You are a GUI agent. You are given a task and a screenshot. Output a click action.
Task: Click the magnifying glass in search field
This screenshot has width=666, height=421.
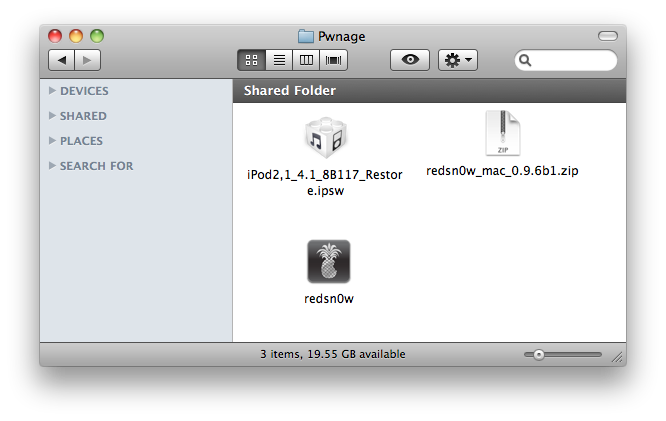tap(526, 61)
